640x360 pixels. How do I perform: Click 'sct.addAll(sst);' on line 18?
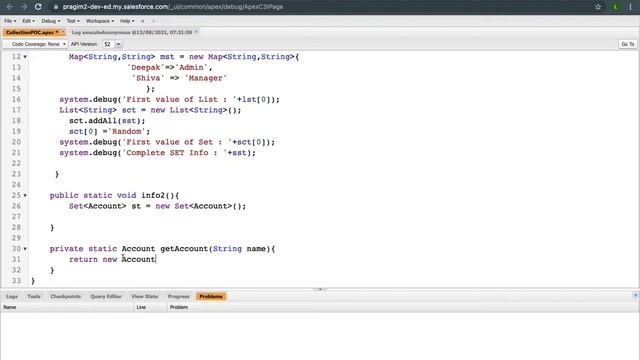[107, 121]
